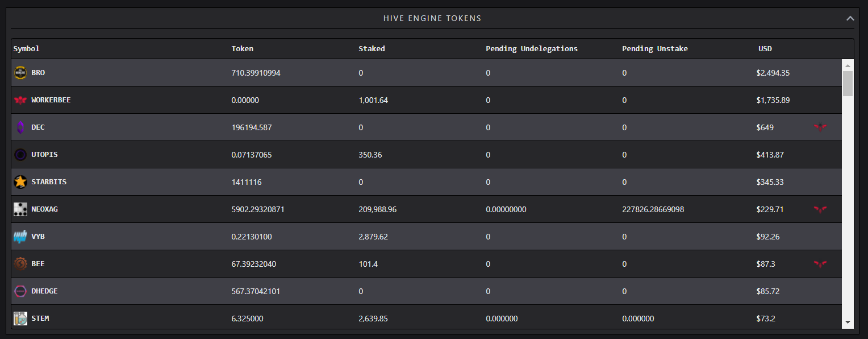This screenshot has width=868, height=339.
Task: Click the STARBITS star icon
Action: coord(20,182)
